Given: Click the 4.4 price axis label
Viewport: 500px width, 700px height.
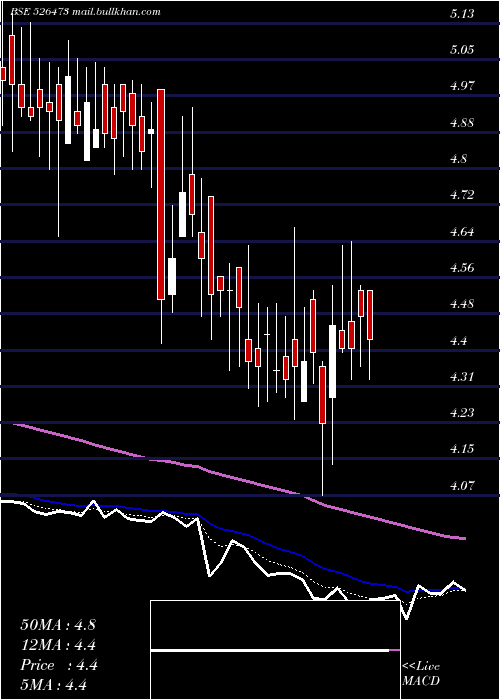Looking at the screenshot, I should point(458,341).
